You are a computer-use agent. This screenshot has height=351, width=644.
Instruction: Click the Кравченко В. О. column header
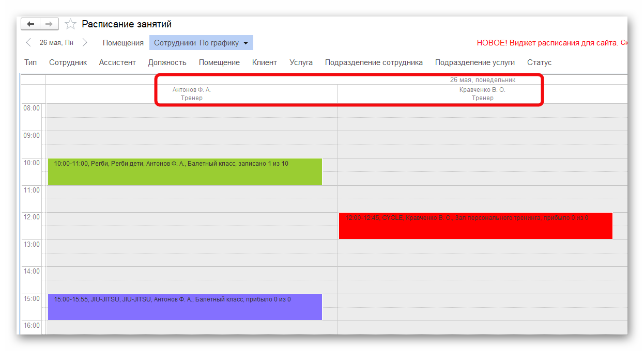482,93
